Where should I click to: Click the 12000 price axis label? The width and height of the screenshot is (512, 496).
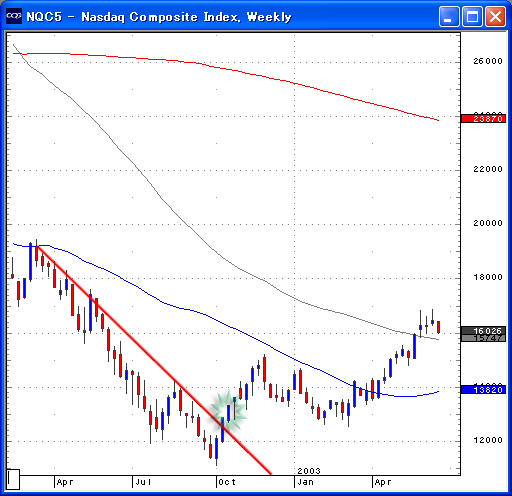coord(488,440)
